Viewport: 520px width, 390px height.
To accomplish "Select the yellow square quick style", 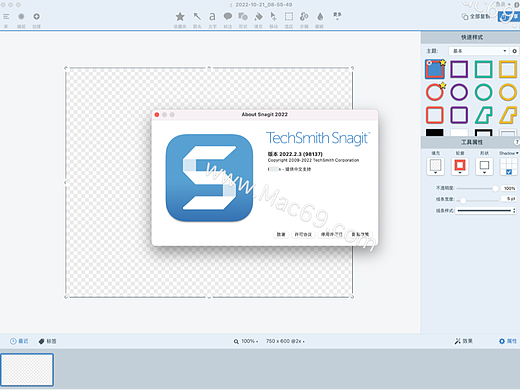I will pos(508,69).
